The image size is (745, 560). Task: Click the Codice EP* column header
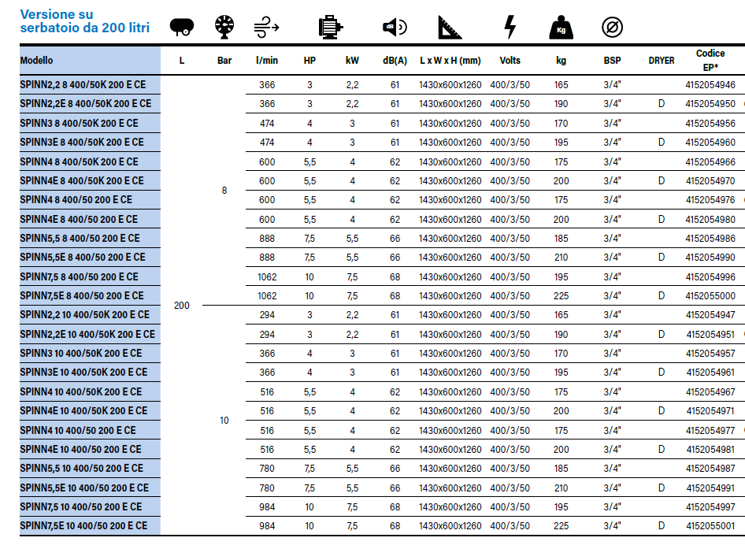click(710, 60)
